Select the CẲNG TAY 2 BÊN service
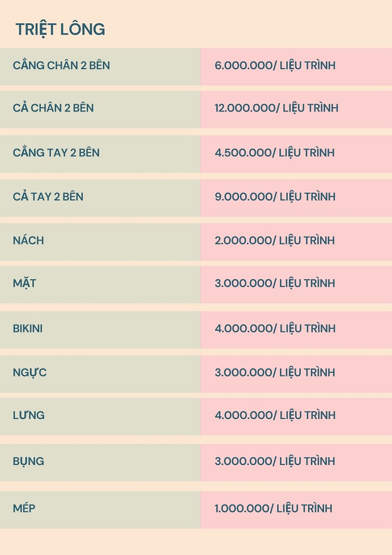The image size is (392, 555). (56, 153)
